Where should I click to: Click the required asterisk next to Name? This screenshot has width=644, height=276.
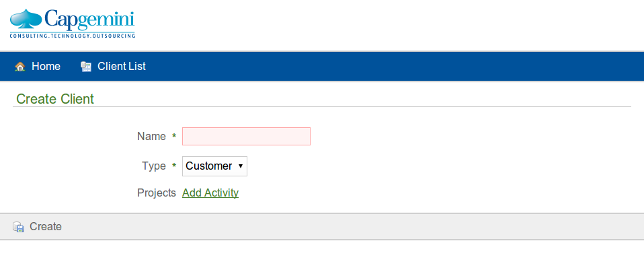click(x=174, y=137)
